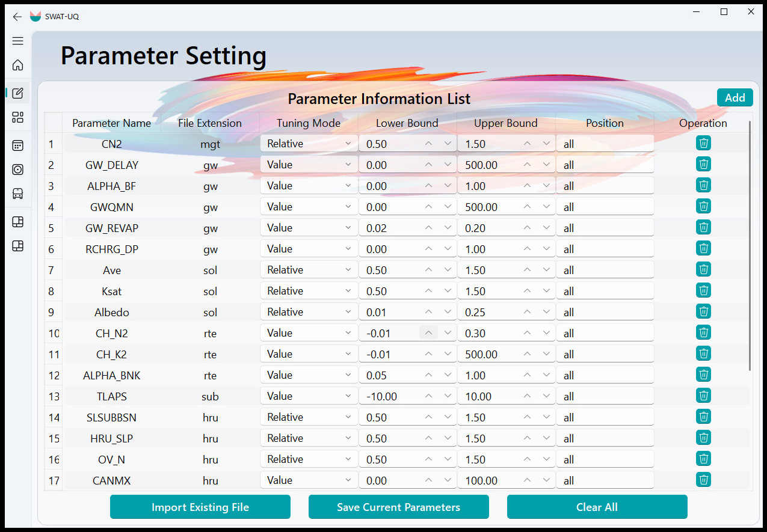The width and height of the screenshot is (767, 532).
Task: Click the Clear All button
Action: pos(597,507)
